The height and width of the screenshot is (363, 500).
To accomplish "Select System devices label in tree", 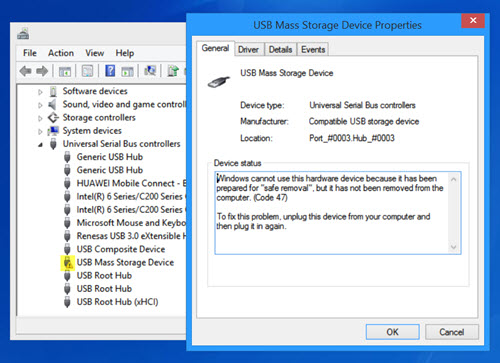I will pyautogui.click(x=92, y=131).
